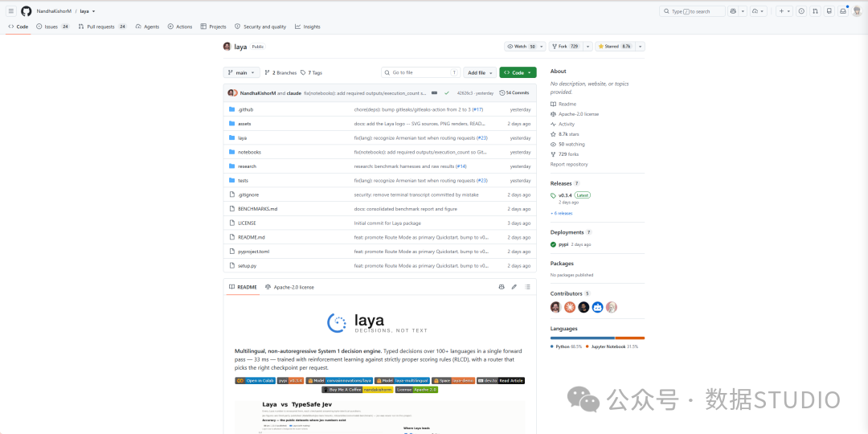Expand the Starred lists dropdown arrow

(641, 47)
